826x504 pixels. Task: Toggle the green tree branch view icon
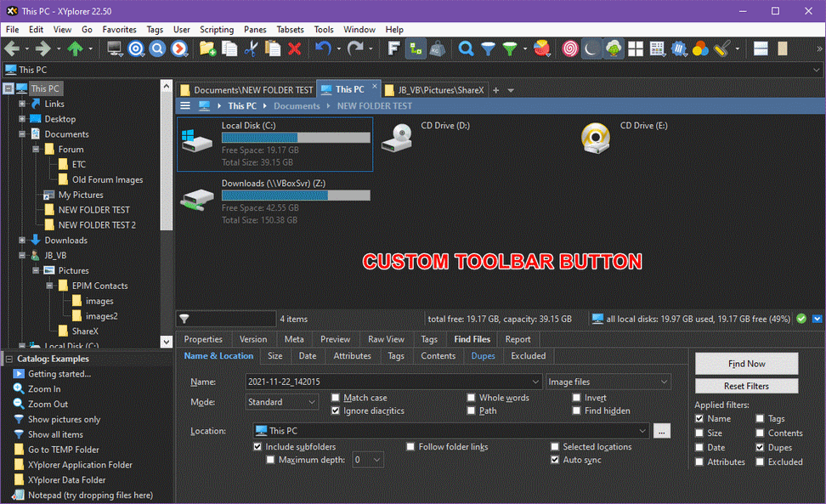click(416, 49)
